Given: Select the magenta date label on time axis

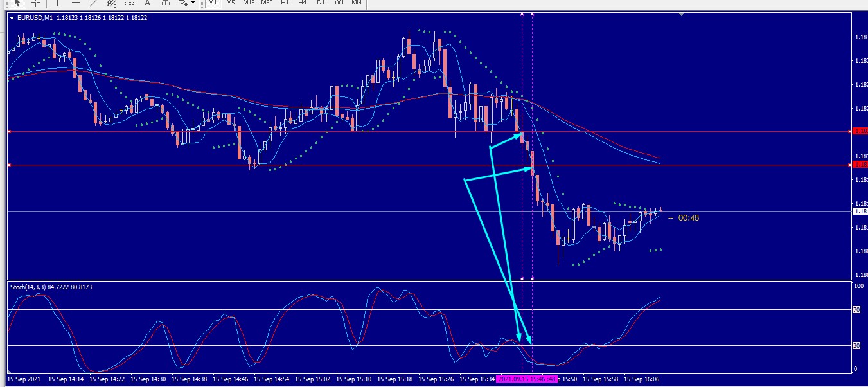Looking at the screenshot, I should pyautogui.click(x=526, y=379).
